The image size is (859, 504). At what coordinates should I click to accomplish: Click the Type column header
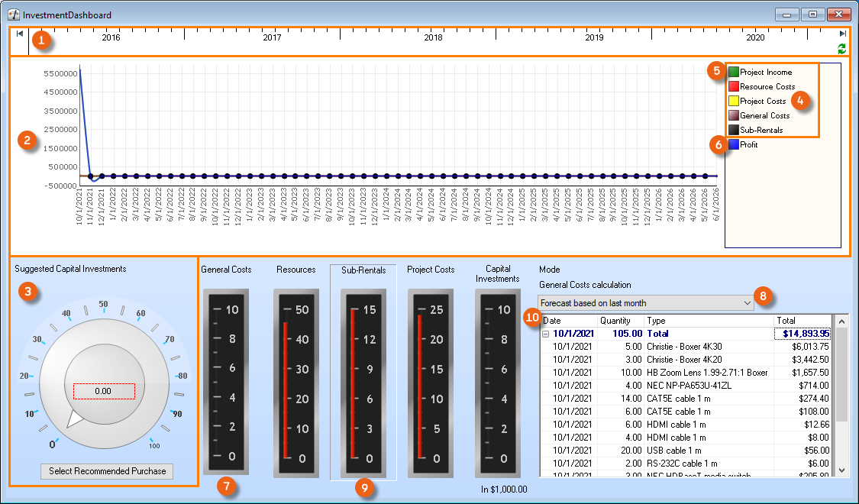point(709,321)
